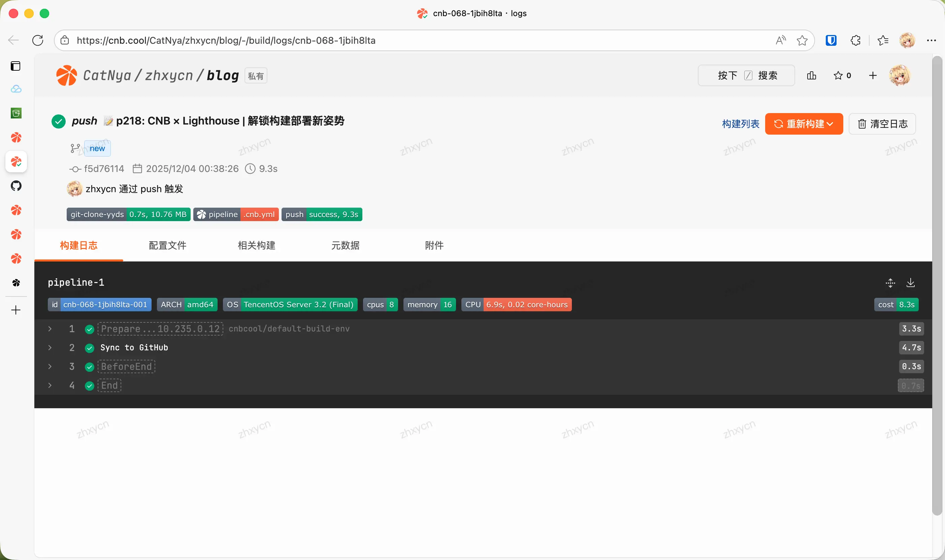Image resolution: width=945 pixels, height=560 pixels.
Task: Click the repository insights chart icon
Action: click(811, 75)
